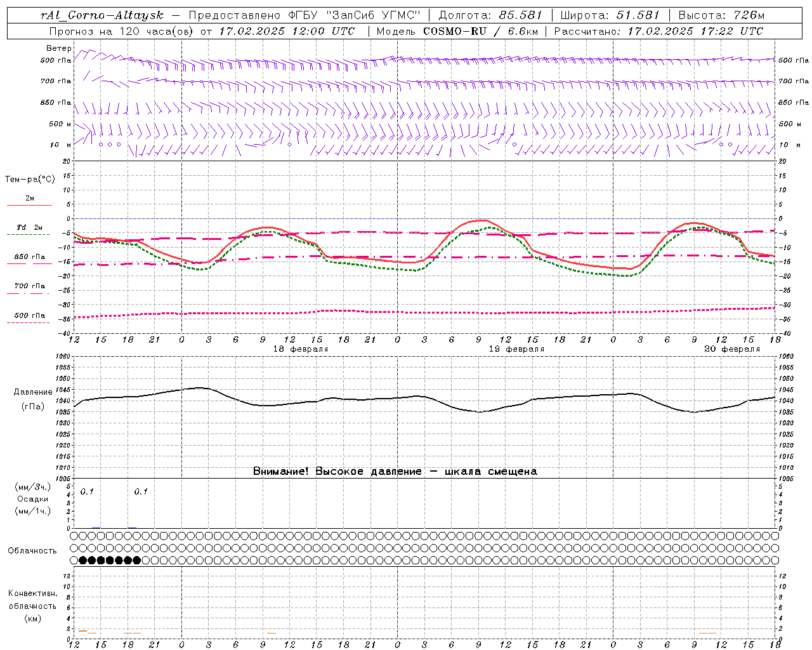
Task: Click the latitude value "Широта: 51.581"
Action: point(610,15)
